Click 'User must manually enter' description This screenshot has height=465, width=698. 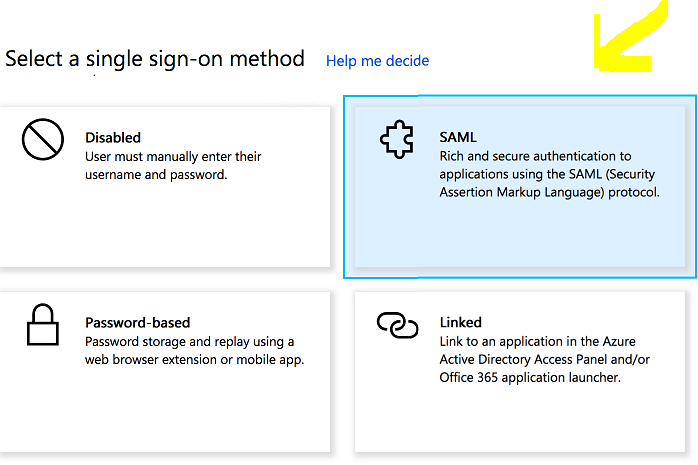coord(173,166)
